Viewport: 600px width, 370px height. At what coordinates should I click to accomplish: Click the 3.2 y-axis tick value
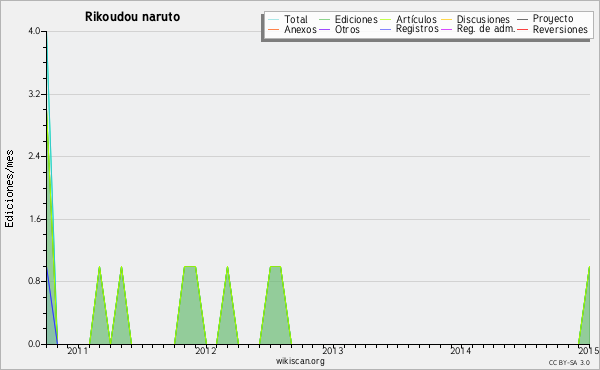point(34,94)
